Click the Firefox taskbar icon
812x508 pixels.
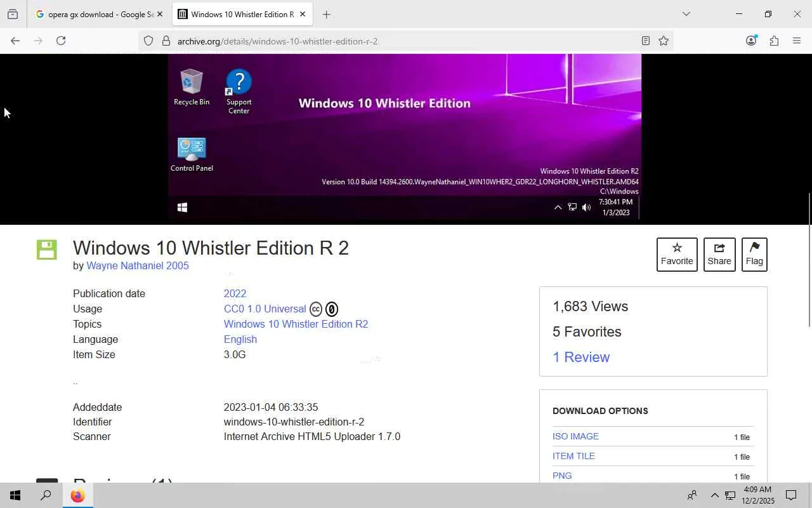[x=77, y=495]
